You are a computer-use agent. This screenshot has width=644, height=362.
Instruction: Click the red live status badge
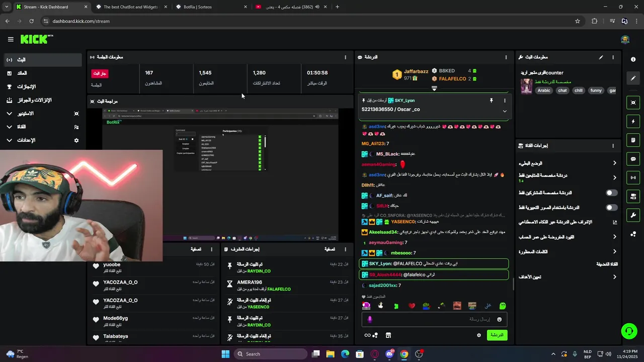pos(100,73)
